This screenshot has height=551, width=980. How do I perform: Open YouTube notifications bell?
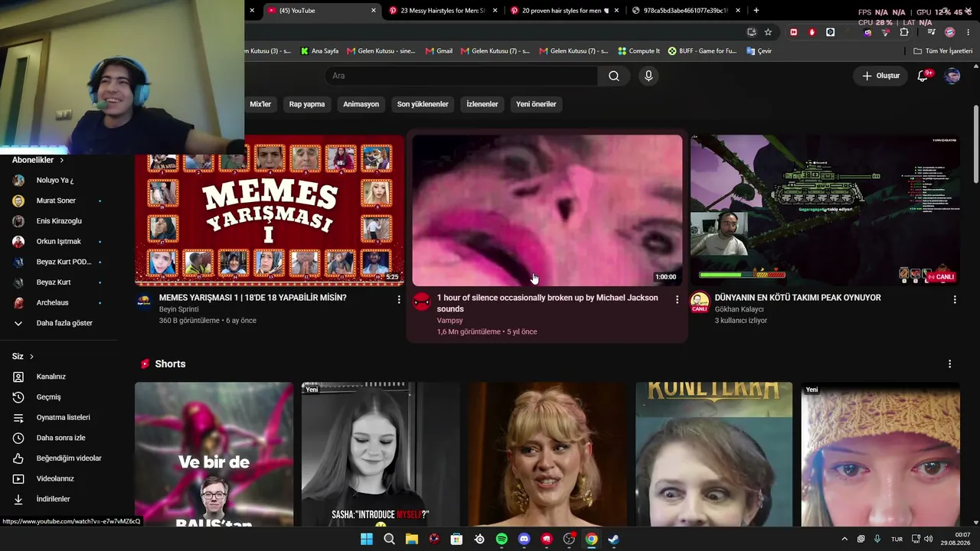point(923,76)
